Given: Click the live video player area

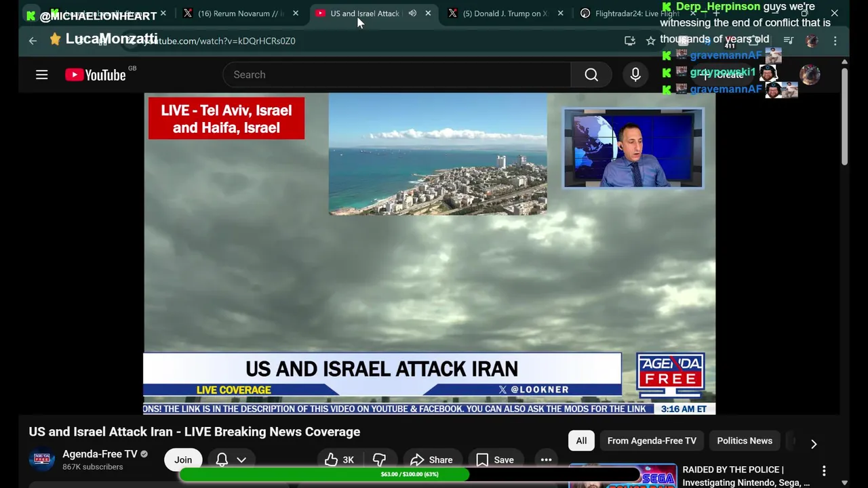Looking at the screenshot, I should click(429, 253).
